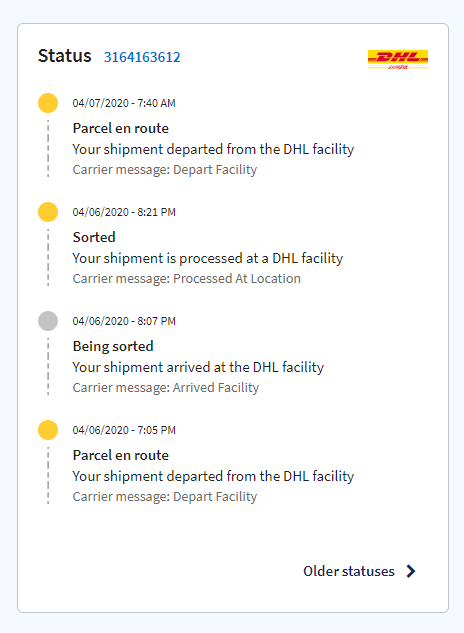Select yellow marker for 04/06/2020 7:05 PM
The image size is (464, 633).
pos(48,430)
